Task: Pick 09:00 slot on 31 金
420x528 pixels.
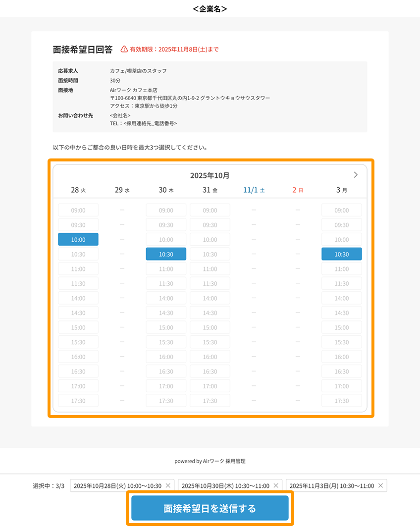Action: pos(210,210)
